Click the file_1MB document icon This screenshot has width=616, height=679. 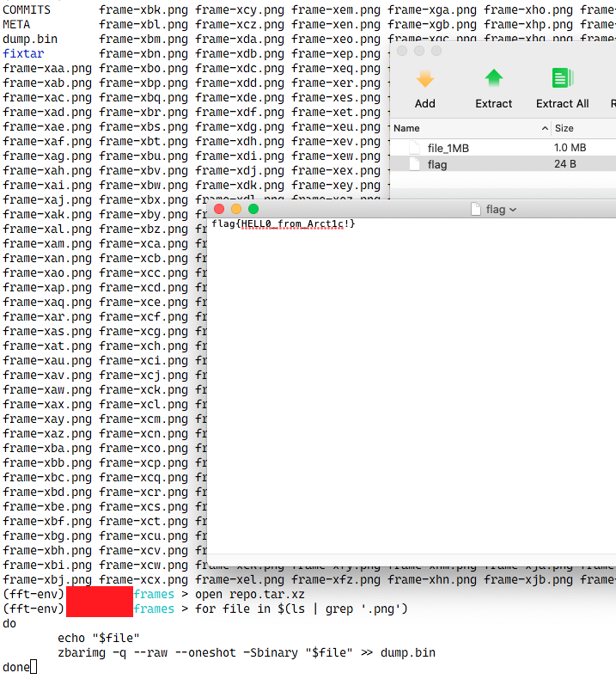coord(414,148)
